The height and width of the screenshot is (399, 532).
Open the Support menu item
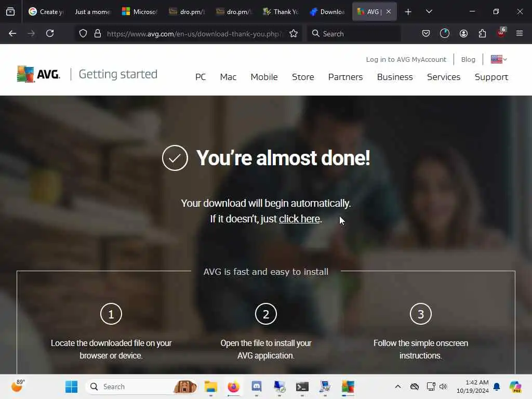[491, 77]
